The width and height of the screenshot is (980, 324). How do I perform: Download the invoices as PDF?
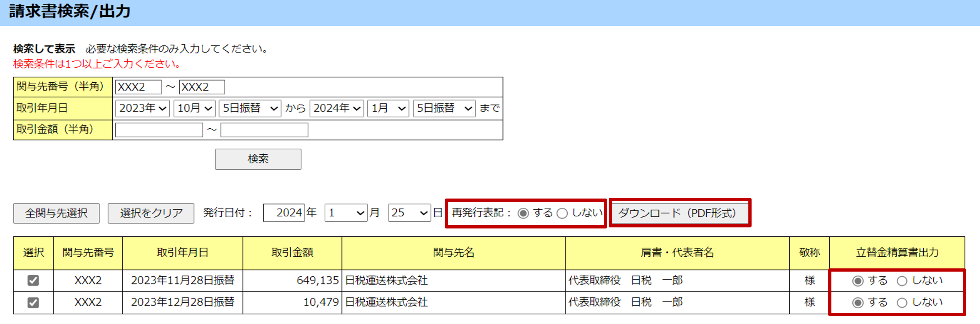[680, 213]
